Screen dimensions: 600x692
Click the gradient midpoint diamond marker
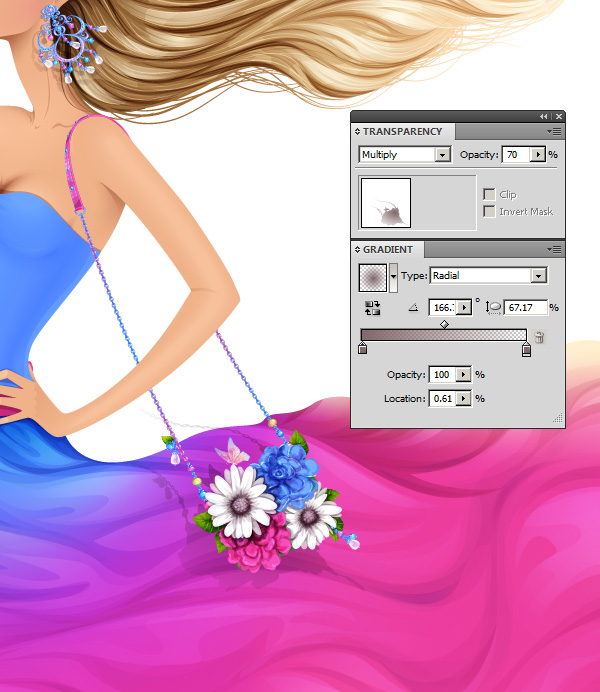click(x=444, y=324)
